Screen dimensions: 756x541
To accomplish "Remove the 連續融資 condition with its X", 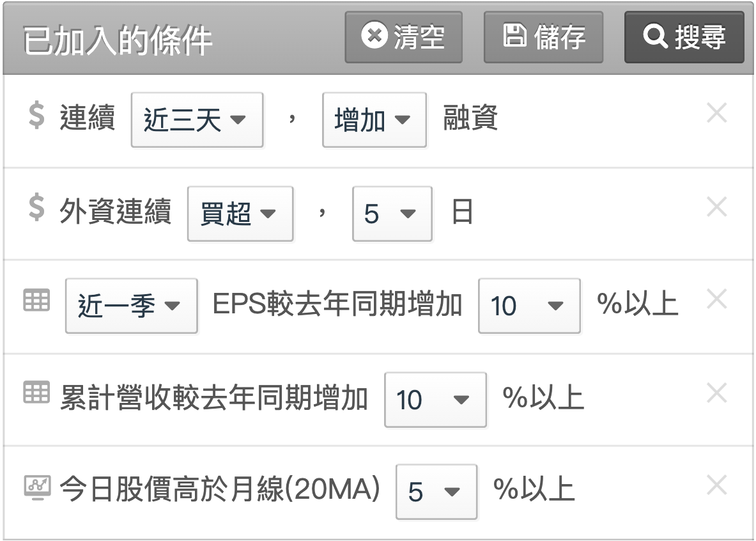I will (x=716, y=113).
